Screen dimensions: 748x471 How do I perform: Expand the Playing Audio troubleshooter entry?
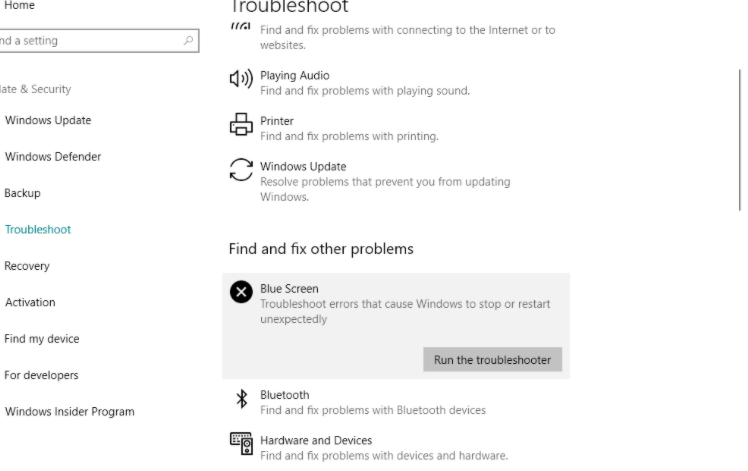(396, 83)
